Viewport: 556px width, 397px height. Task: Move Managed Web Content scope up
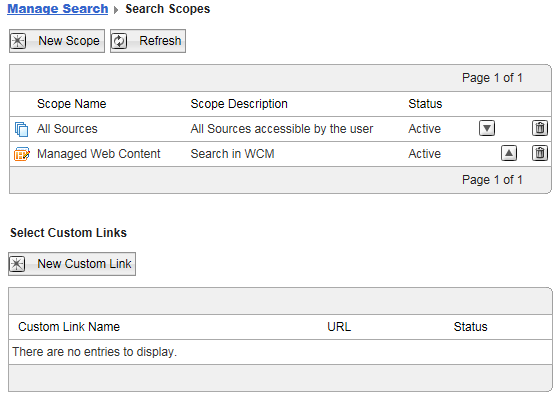coord(509,153)
